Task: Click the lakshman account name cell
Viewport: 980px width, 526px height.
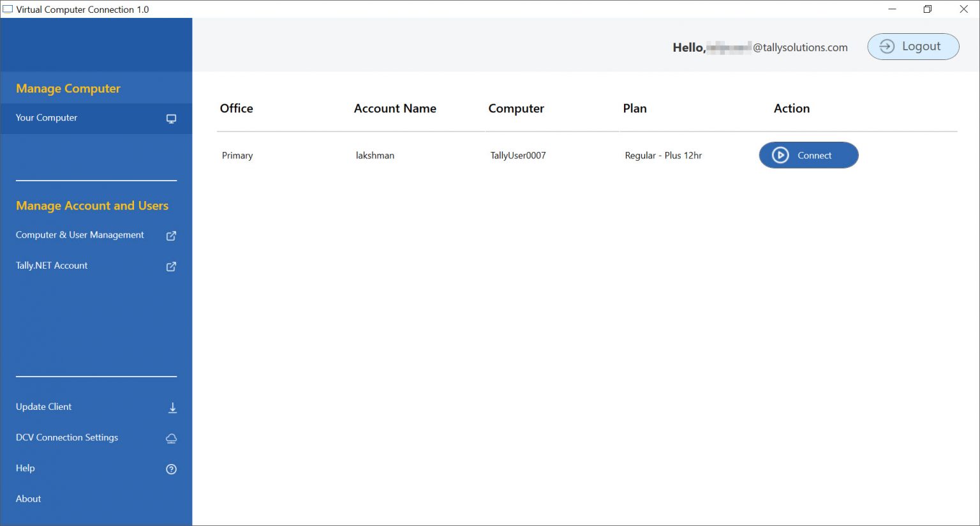Action: click(375, 155)
